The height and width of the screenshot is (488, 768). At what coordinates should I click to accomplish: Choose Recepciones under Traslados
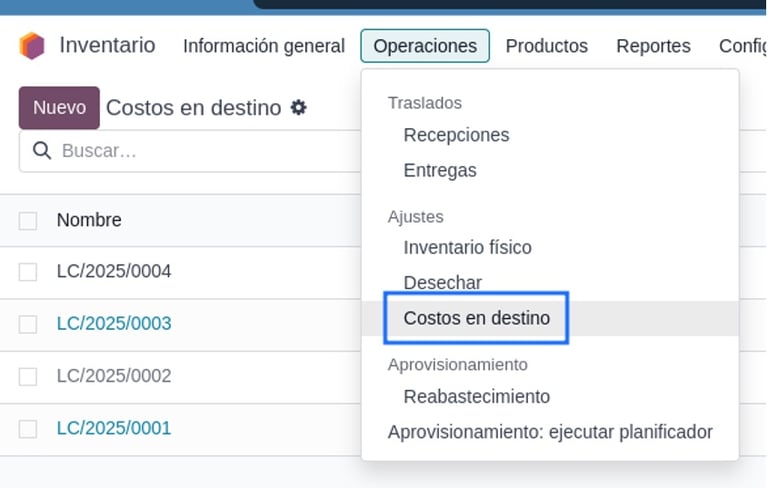click(x=456, y=135)
